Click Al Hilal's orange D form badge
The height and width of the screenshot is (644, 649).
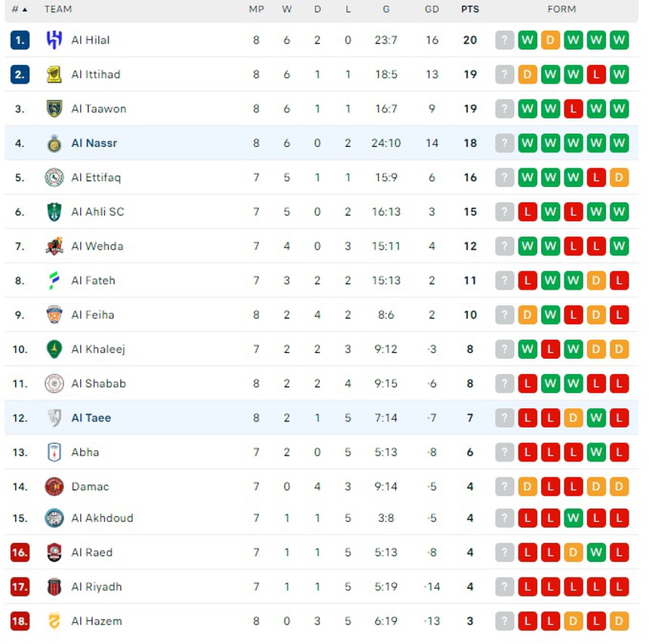(550, 40)
